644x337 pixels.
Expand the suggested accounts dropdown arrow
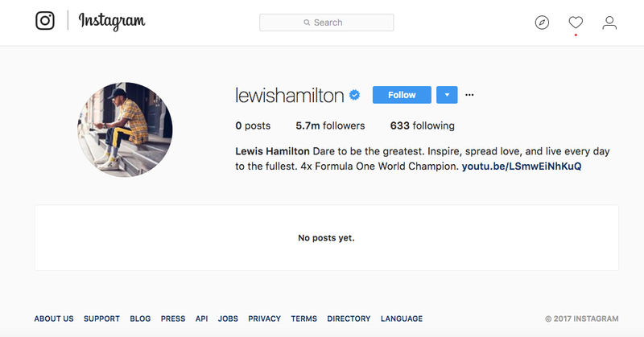point(447,95)
